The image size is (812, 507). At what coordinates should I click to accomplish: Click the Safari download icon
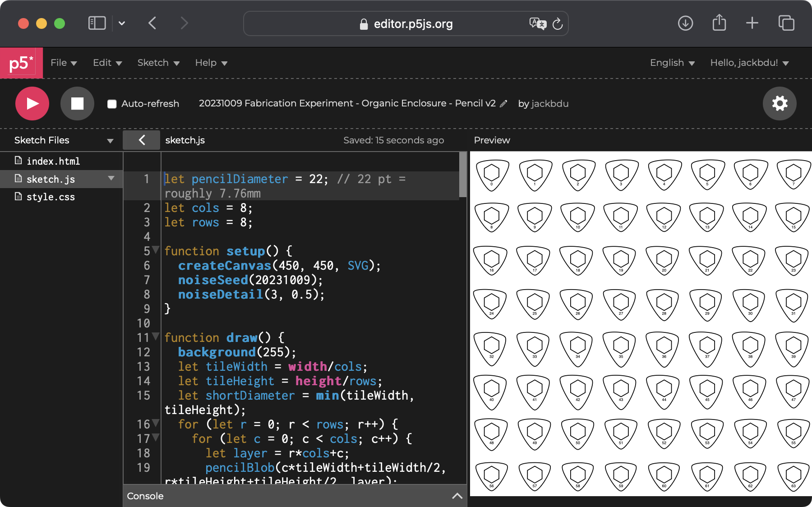click(685, 23)
